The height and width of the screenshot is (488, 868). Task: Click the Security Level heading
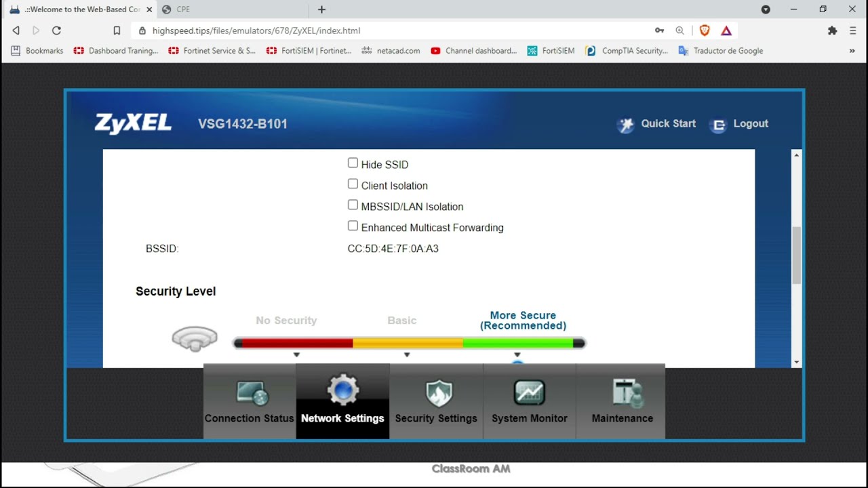click(176, 291)
